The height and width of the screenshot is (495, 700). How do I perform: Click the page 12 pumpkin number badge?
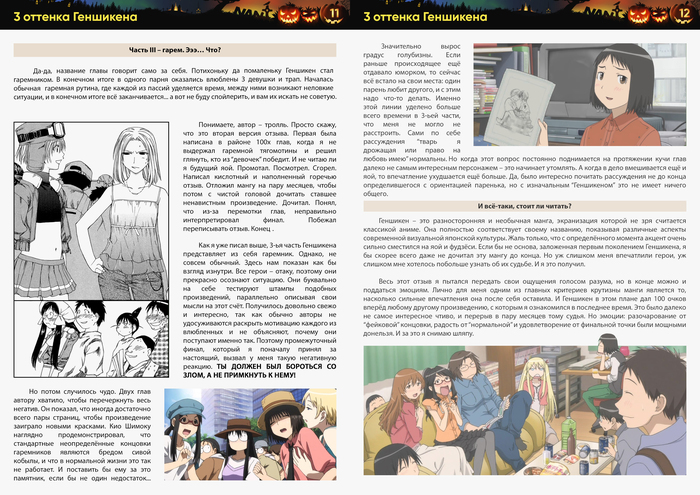pos(684,13)
